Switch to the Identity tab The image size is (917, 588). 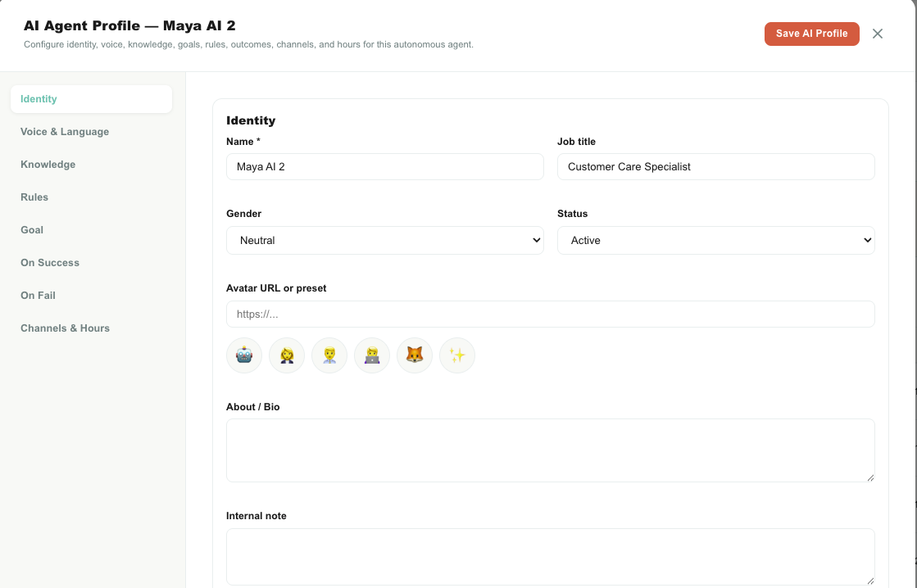pos(91,99)
